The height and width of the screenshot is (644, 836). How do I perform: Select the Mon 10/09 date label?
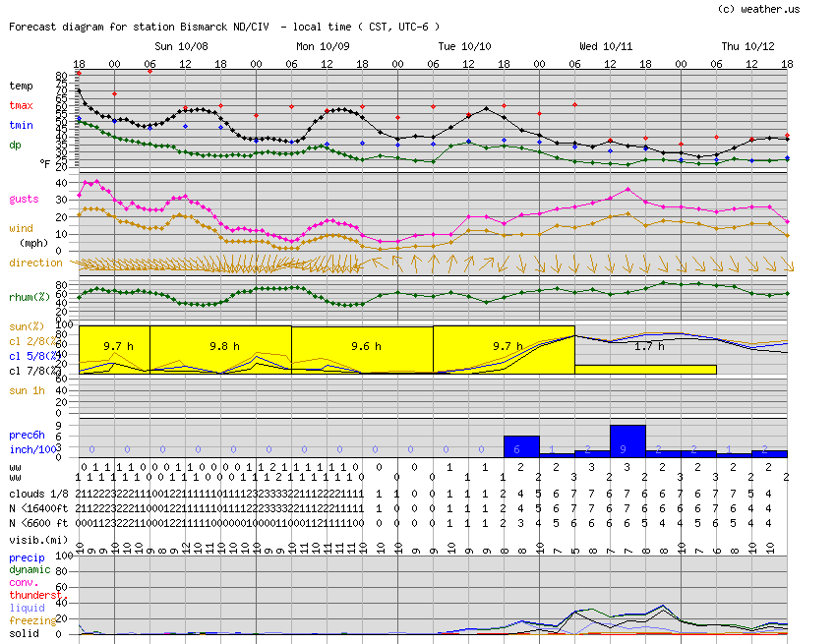323,46
